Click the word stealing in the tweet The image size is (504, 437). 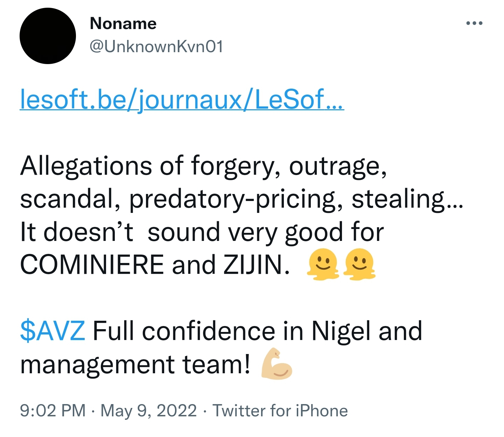pos(398,199)
